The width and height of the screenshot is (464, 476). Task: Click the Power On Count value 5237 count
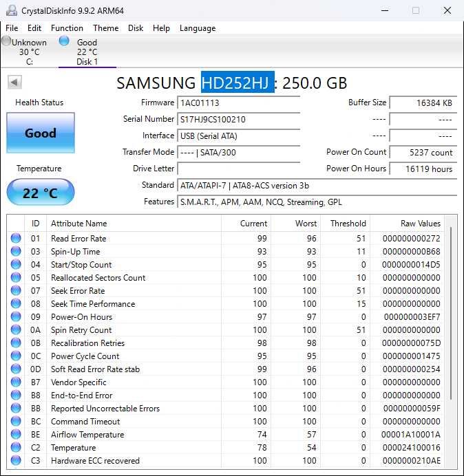click(x=423, y=152)
